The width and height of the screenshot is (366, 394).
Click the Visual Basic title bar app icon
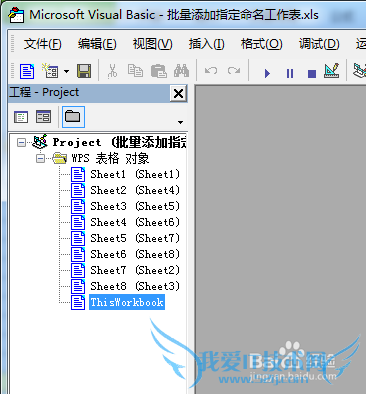[16, 15]
